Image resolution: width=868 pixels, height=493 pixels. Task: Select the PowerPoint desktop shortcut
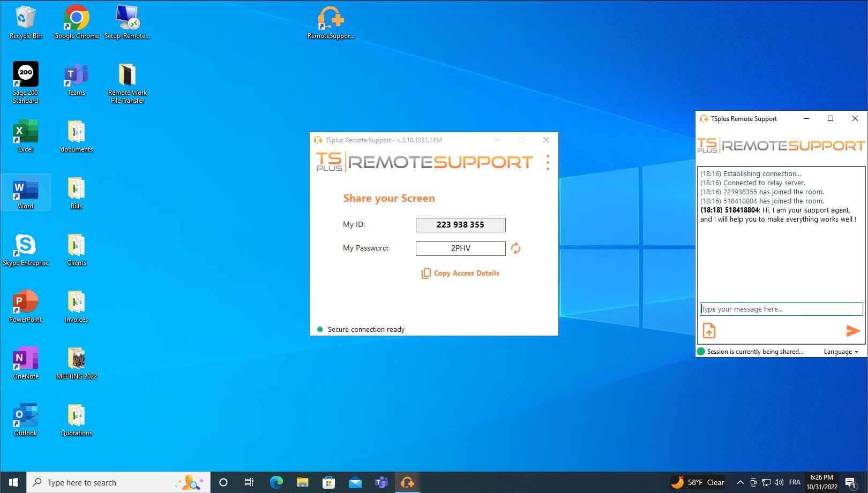click(25, 306)
